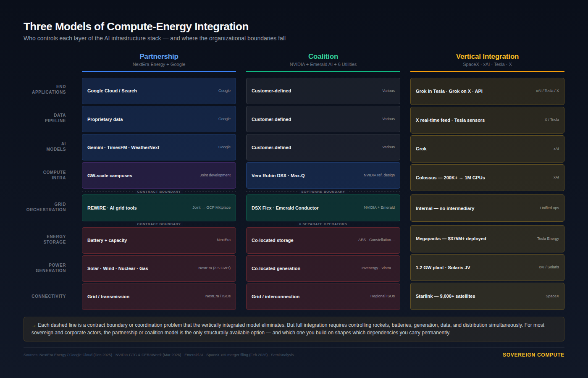The image size is (588, 378).
Task: Click the NextEra Energy + Google subtitle
Action: point(159,64)
